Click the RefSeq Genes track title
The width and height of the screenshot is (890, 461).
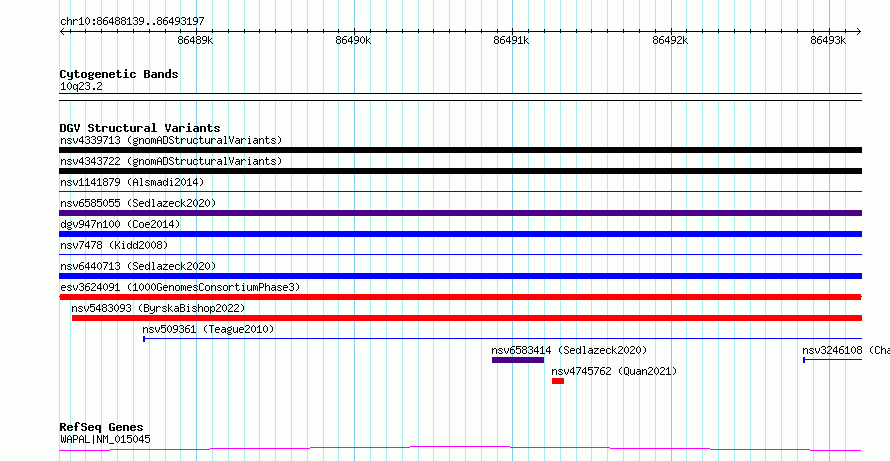pos(102,427)
